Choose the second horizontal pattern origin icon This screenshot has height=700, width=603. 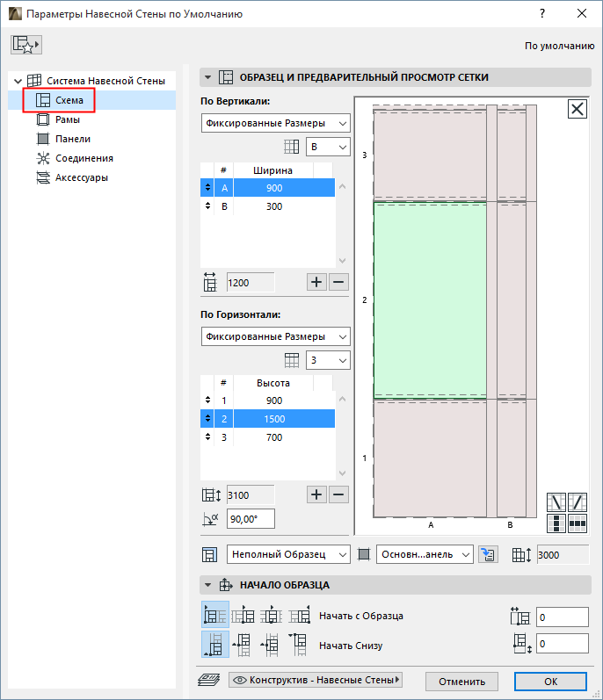click(x=243, y=615)
